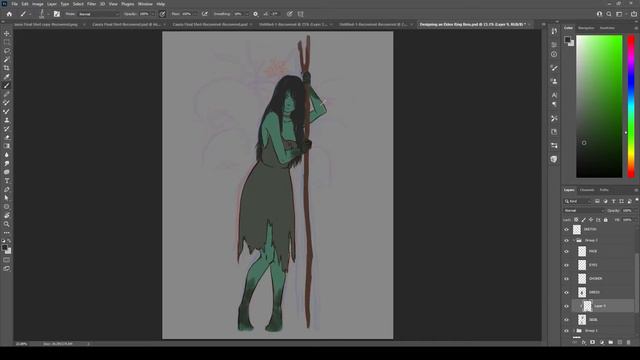
Task: Click the delete layer trash icon
Action: [628, 342]
